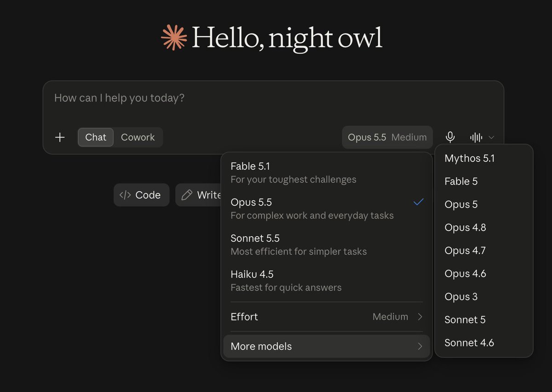Focus the 'How can I help you today?' field

273,98
